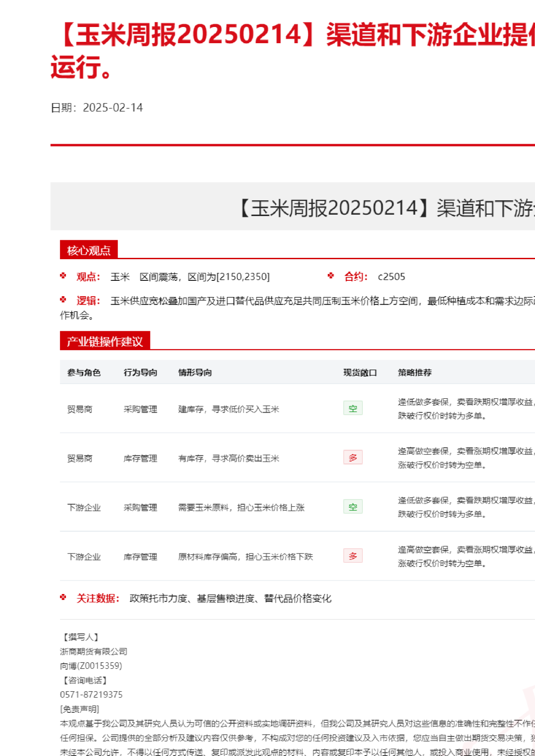
Task: Click the phone number 0571-87219375
Action: click(x=91, y=694)
